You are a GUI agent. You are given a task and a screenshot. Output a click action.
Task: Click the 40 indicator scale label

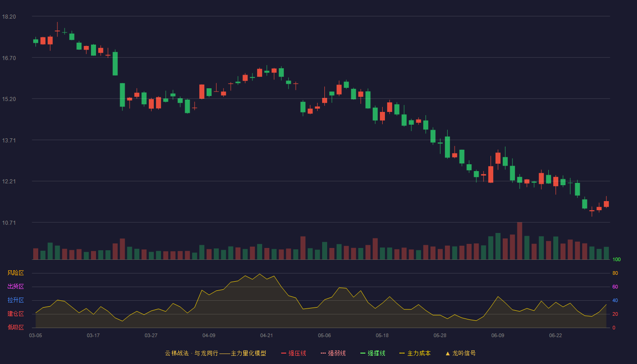tap(615, 300)
